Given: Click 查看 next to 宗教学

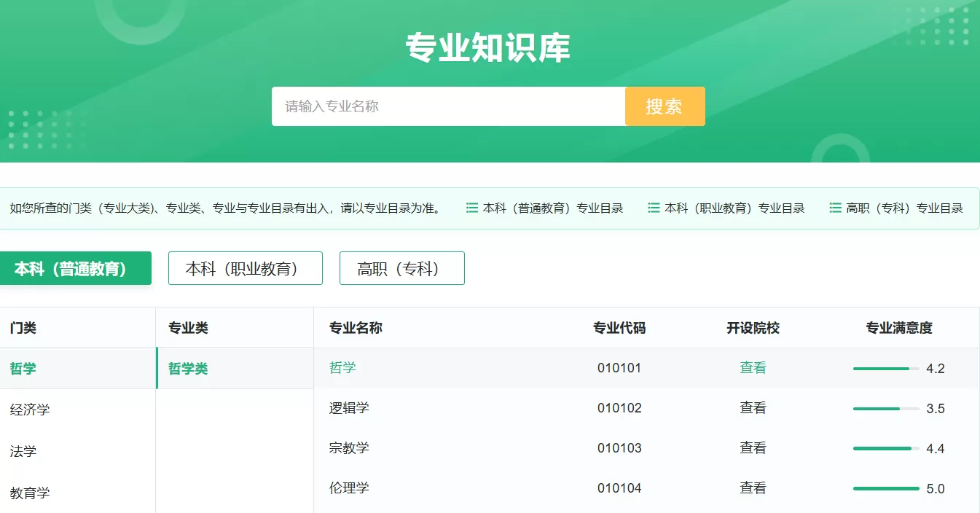Looking at the screenshot, I should (x=752, y=448).
